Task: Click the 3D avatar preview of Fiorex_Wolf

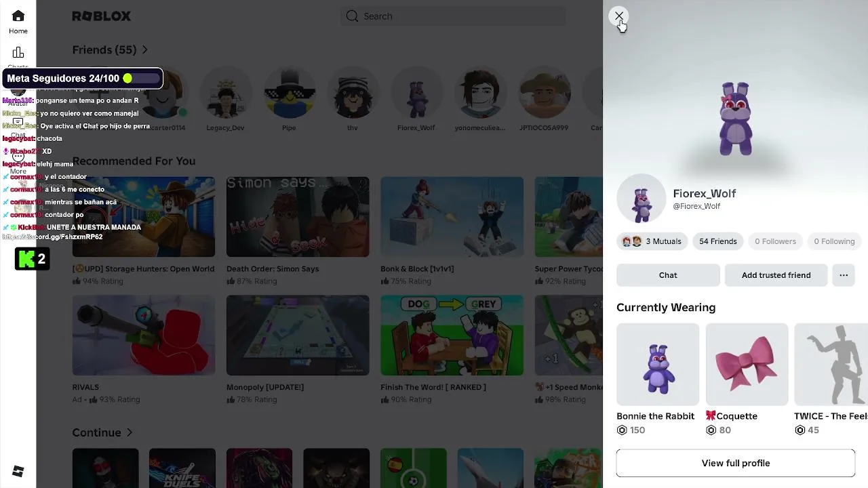Action: tap(736, 119)
